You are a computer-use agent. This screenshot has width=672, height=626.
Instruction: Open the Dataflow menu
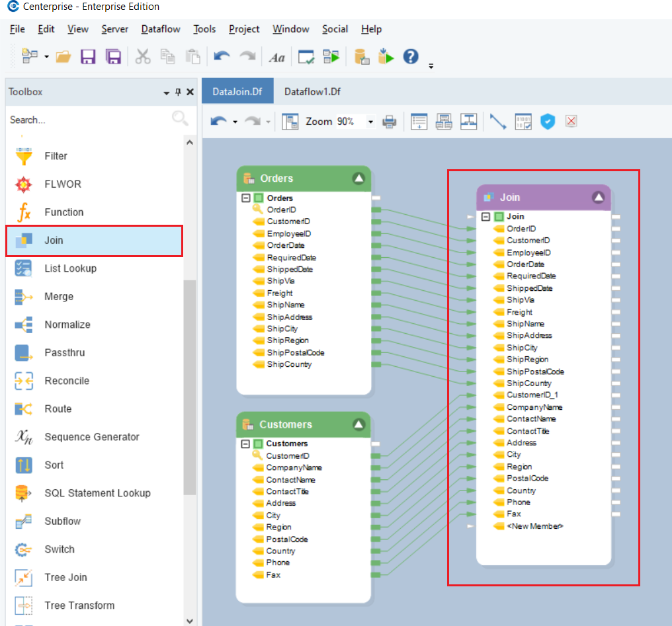[160, 29]
